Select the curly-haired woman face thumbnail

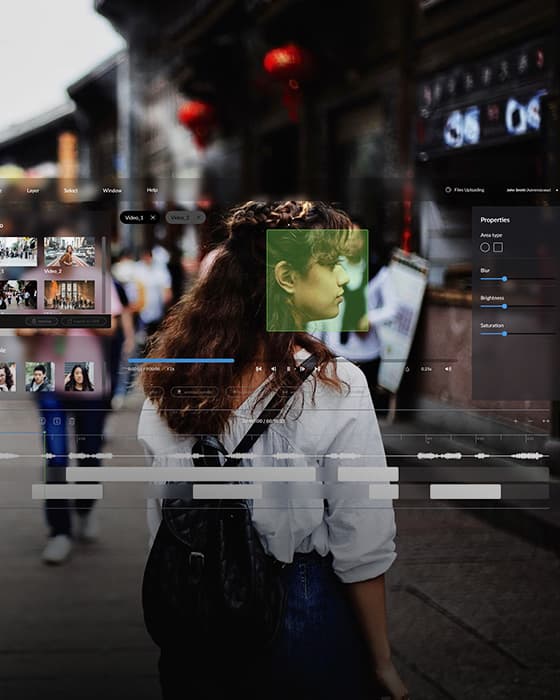pyautogui.click(x=8, y=377)
